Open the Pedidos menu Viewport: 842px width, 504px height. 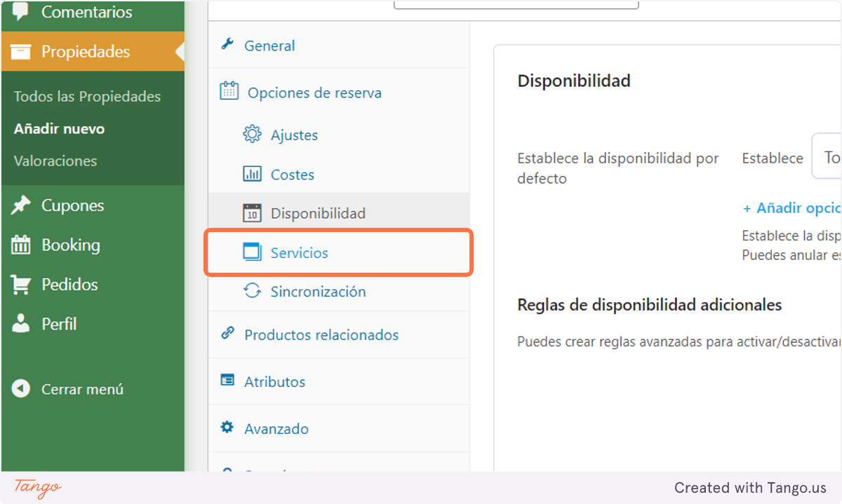93,285
